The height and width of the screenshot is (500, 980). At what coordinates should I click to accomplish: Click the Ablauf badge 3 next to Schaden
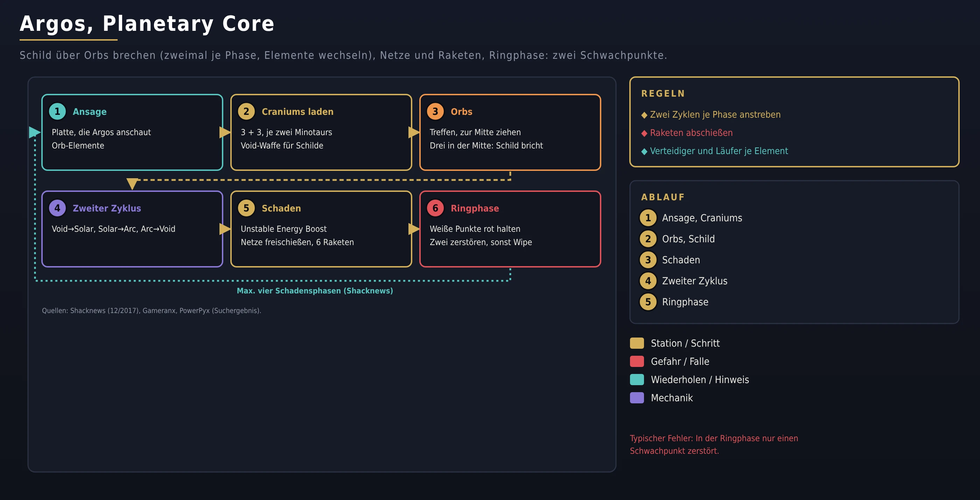point(648,260)
